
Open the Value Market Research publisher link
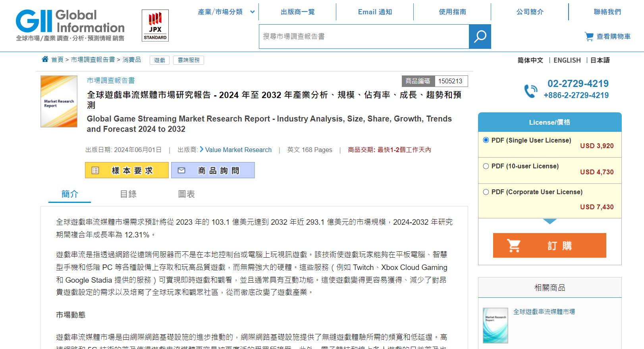238,150
